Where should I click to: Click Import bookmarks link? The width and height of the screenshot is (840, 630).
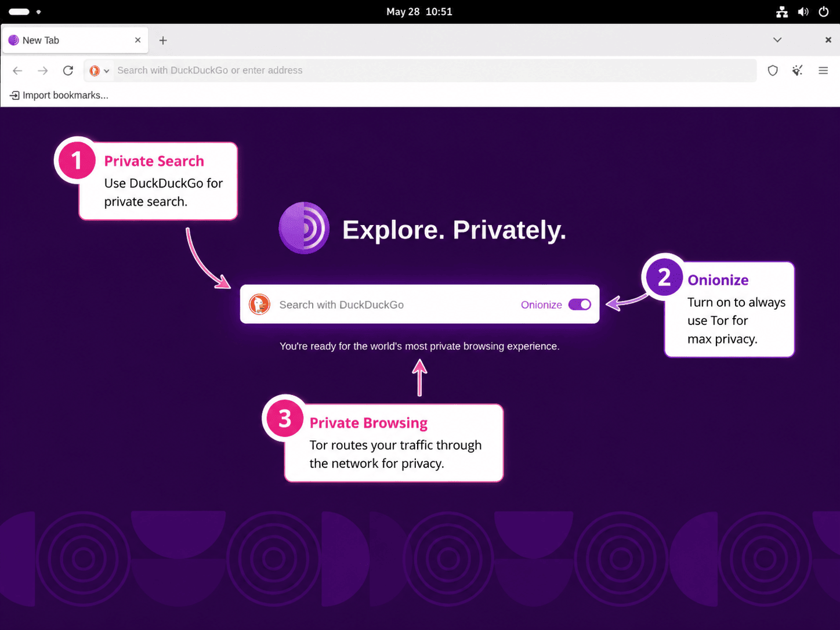pos(59,95)
